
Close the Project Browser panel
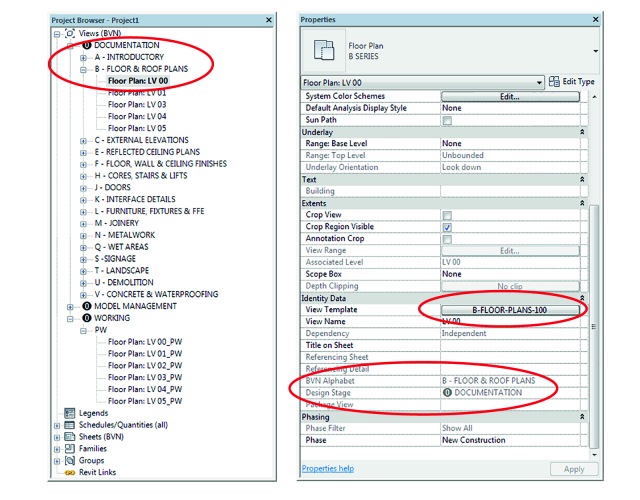pos(269,20)
